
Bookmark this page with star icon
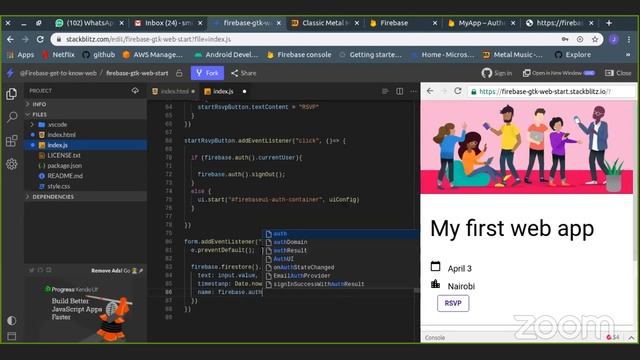pos(595,39)
